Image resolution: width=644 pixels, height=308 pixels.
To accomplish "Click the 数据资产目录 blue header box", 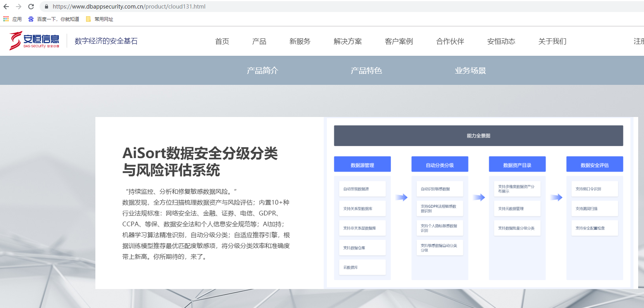I will pos(517,164).
